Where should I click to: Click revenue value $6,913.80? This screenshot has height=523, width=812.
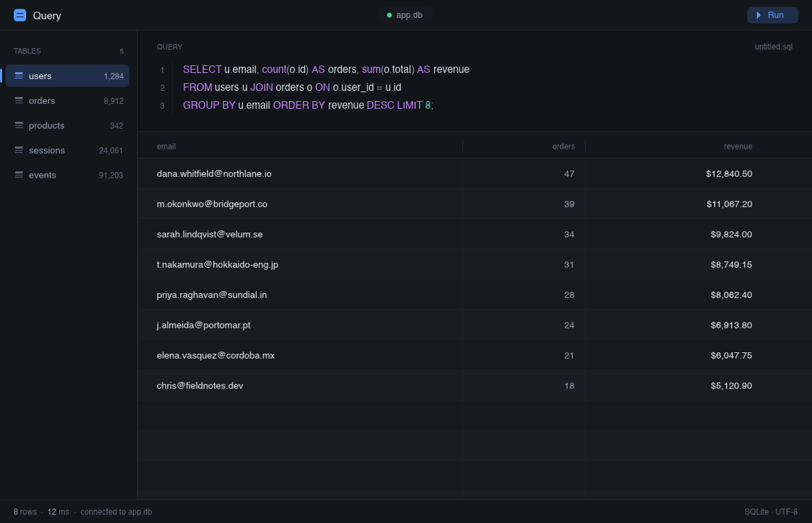click(x=731, y=325)
